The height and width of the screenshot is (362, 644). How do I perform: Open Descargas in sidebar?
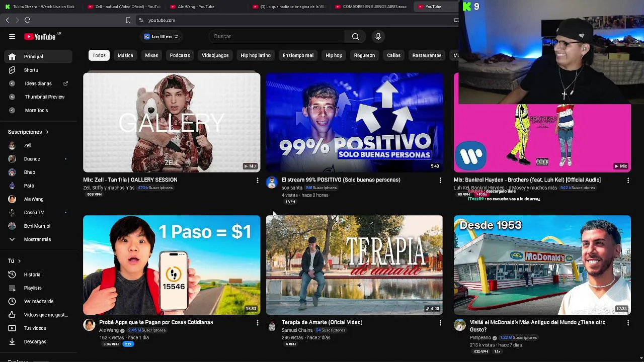click(38, 341)
